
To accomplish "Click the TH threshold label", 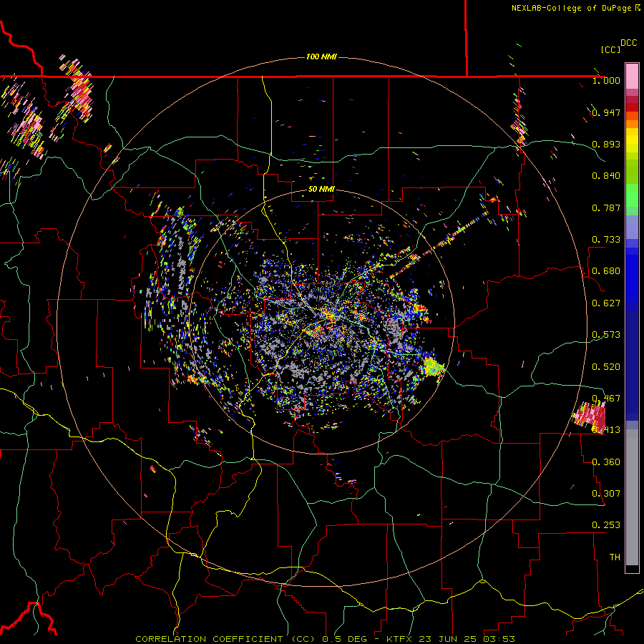I will click(615, 557).
